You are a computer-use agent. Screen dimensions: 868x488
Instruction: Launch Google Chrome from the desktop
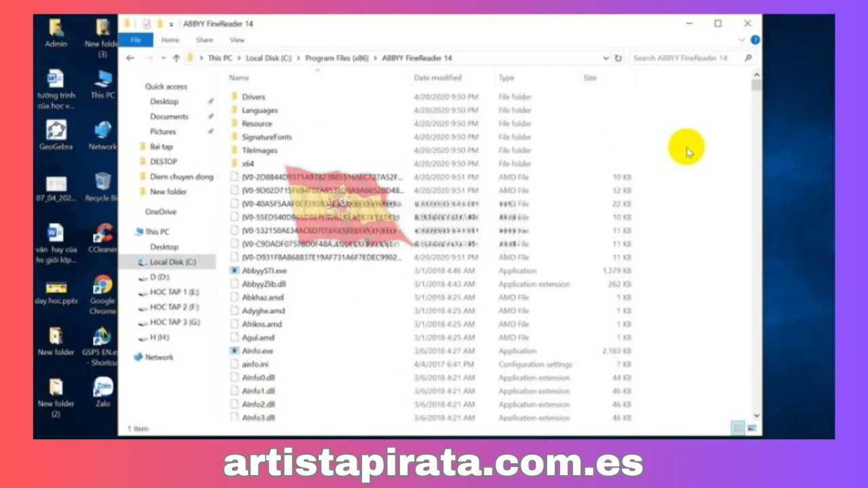coord(102,294)
